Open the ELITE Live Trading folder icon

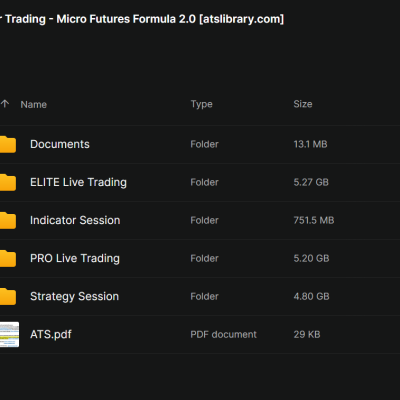pyautogui.click(x=8, y=182)
